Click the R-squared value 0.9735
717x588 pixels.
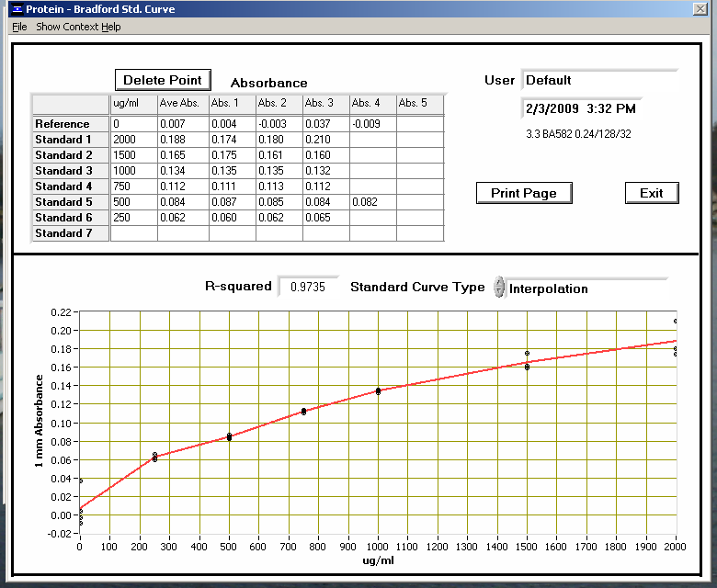308,287
